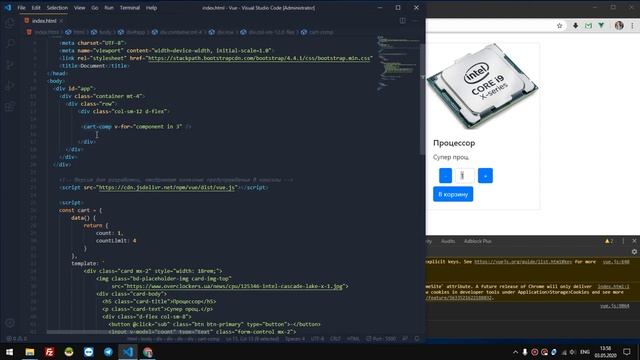Viewport: 640px width, 360px height.
Task: Open the Windows Start menu
Action: 9,352
